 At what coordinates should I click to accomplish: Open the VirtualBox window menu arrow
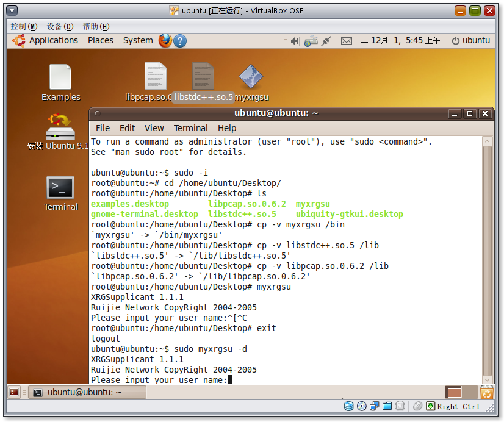[x=12, y=11]
